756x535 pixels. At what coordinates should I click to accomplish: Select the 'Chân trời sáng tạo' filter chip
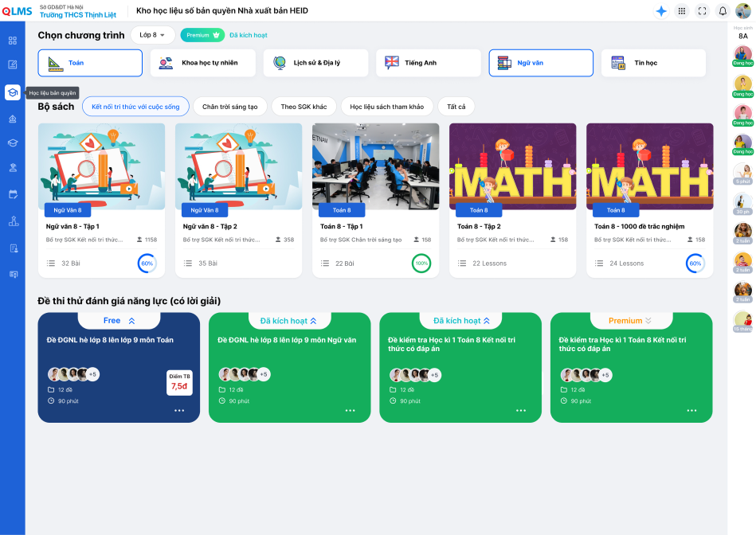[231, 107]
